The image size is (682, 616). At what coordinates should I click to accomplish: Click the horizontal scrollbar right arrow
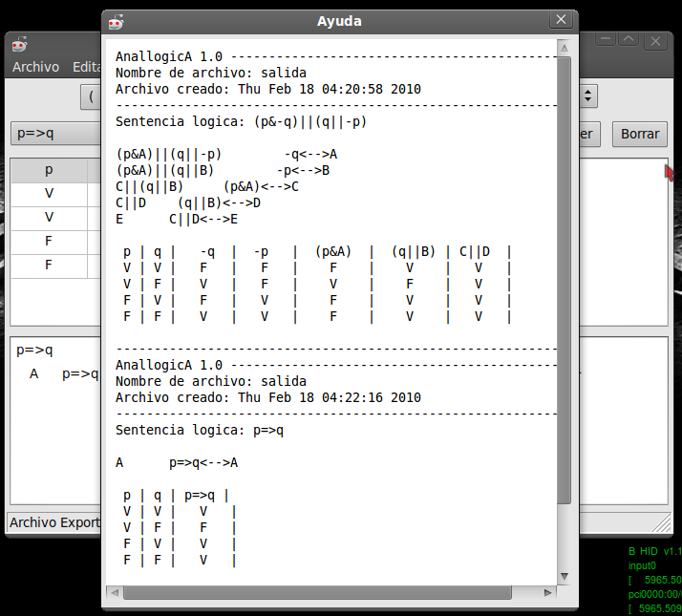(547, 592)
